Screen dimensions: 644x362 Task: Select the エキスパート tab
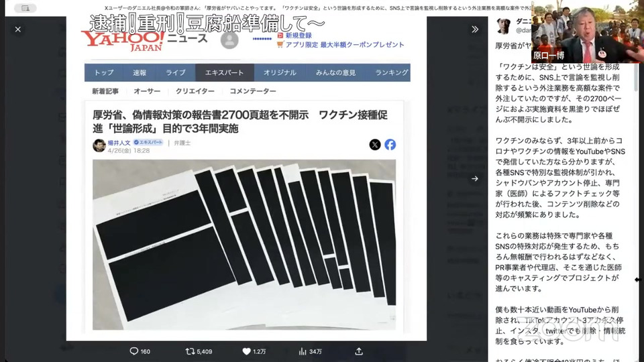[x=224, y=72]
